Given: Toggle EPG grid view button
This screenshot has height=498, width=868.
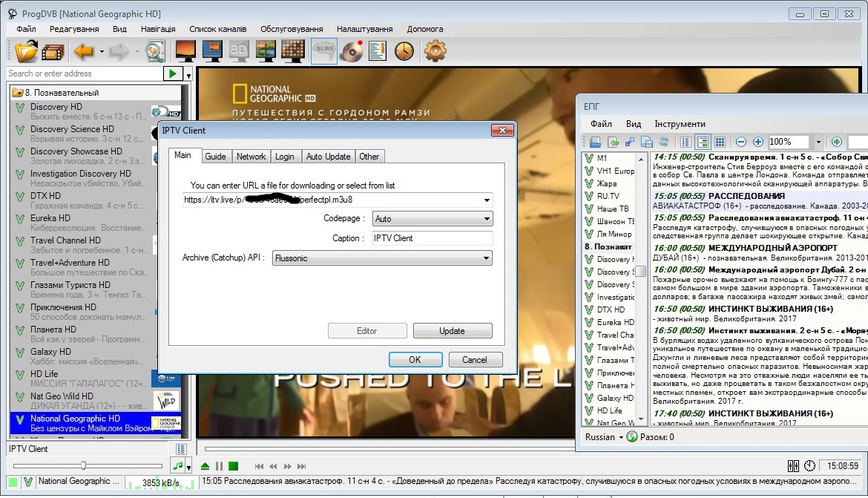Looking at the screenshot, I should [718, 142].
